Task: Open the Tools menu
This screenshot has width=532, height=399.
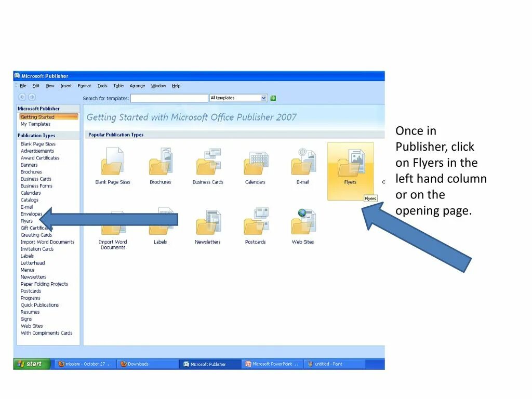Action: [102, 86]
